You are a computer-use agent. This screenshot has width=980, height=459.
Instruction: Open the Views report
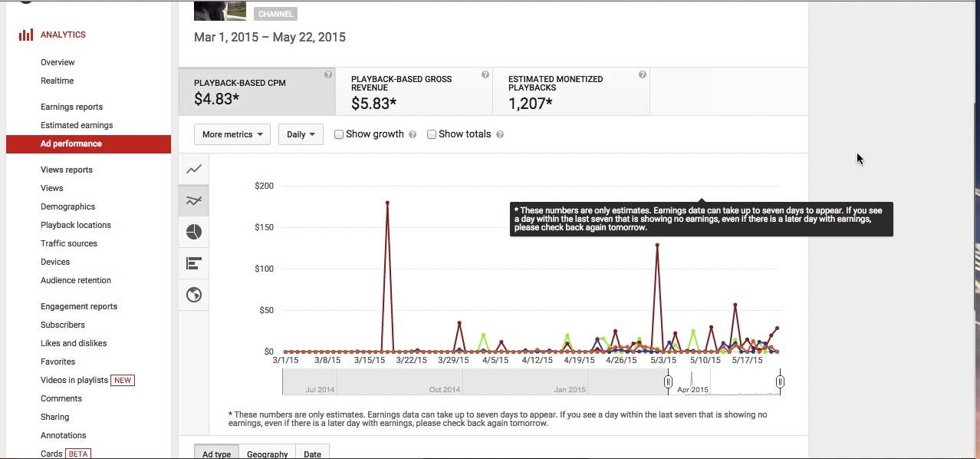51,188
